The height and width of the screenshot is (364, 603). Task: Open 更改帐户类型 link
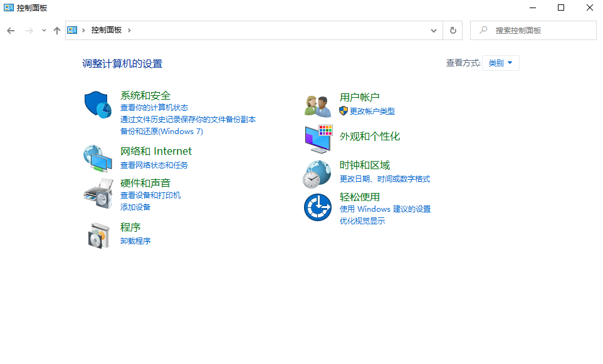372,111
